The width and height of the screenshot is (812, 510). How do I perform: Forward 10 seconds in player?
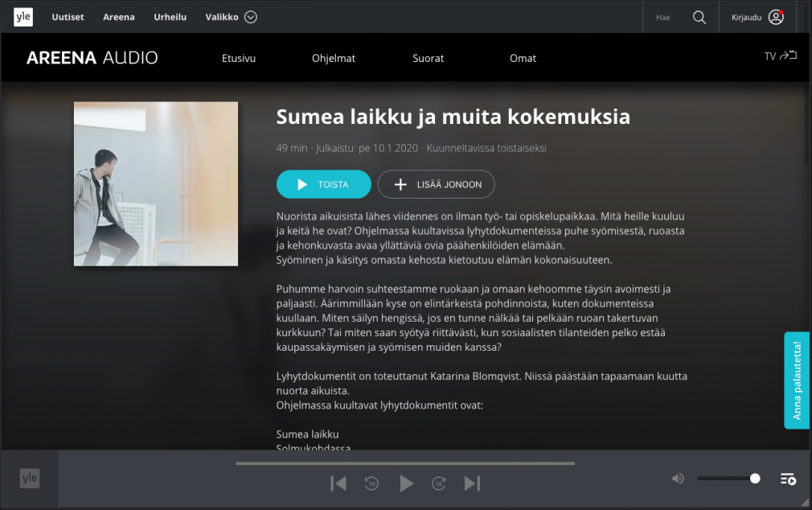[439, 483]
